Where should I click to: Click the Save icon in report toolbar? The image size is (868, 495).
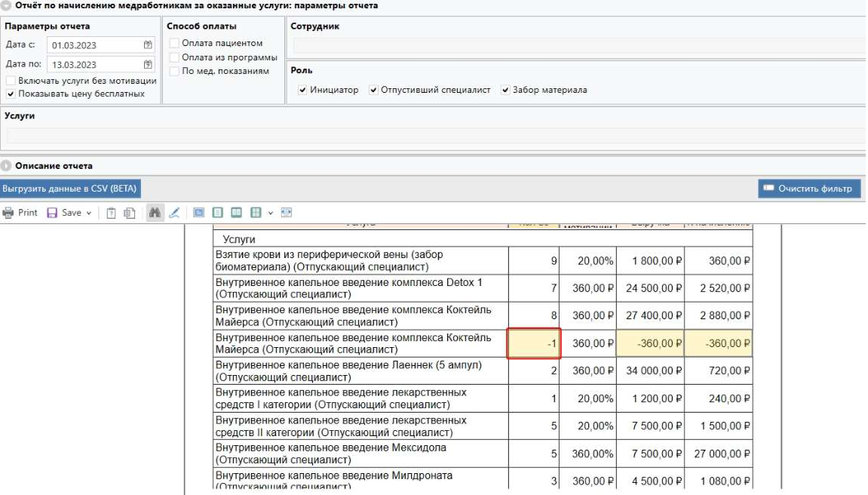click(52, 213)
